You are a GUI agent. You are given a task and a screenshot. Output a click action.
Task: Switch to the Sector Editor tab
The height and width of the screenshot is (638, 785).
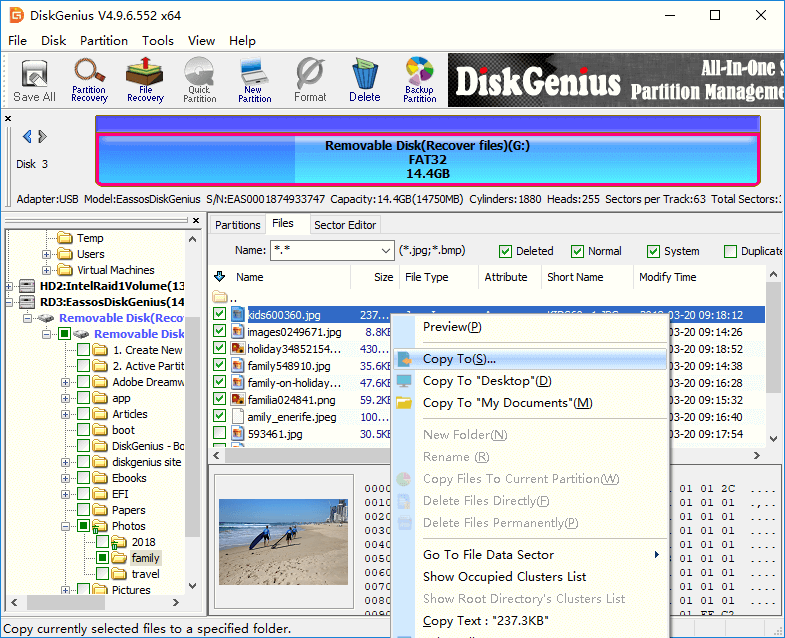(345, 225)
